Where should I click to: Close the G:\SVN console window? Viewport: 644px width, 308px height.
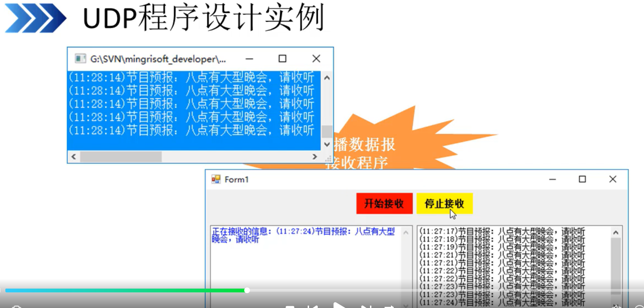(316, 59)
